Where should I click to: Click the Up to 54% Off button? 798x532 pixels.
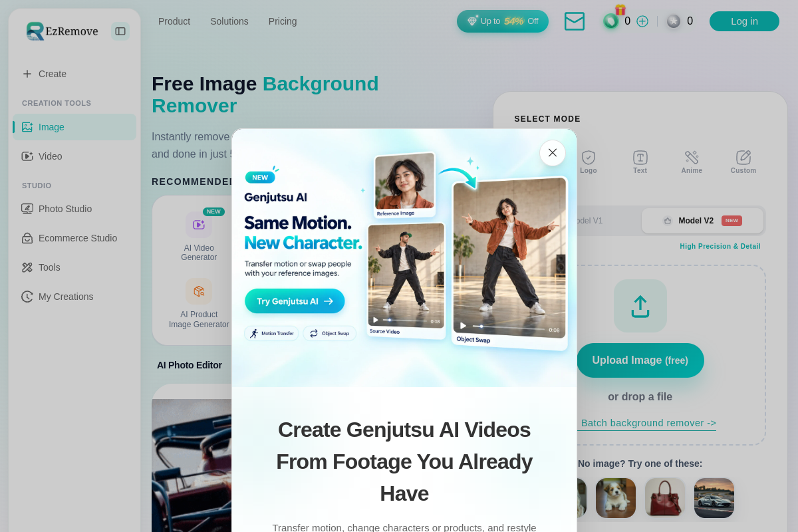point(503,21)
